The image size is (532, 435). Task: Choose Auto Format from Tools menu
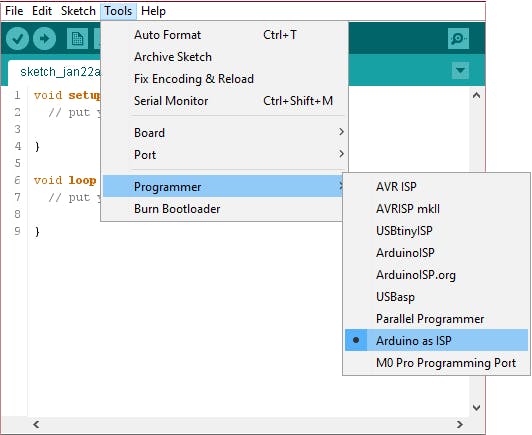click(x=225, y=35)
